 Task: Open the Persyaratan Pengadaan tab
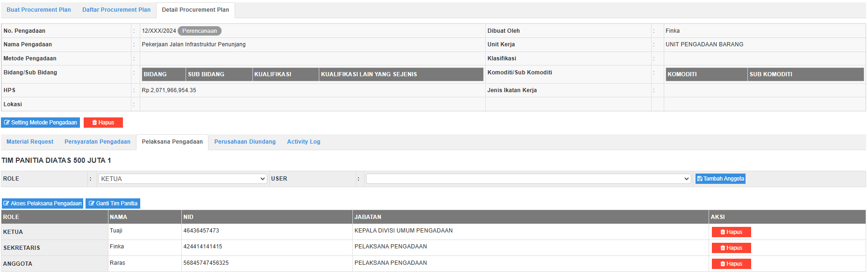tap(97, 142)
